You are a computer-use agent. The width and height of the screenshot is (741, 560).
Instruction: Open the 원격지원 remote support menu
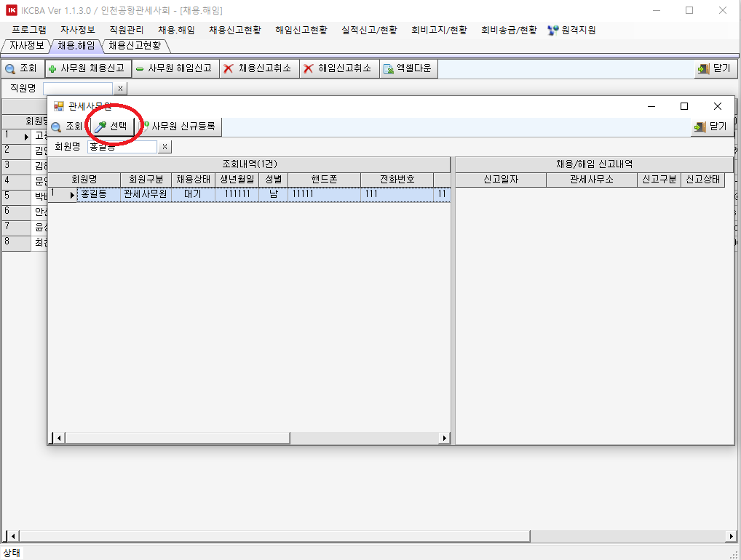click(572, 30)
